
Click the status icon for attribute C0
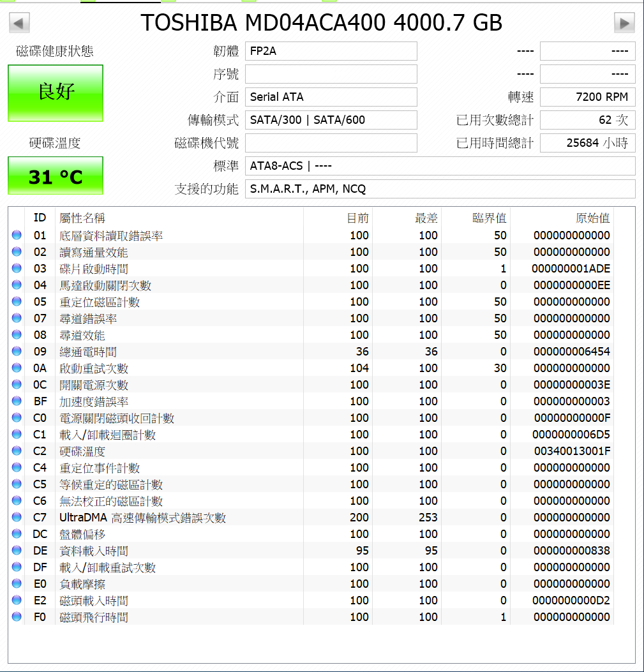(x=17, y=417)
